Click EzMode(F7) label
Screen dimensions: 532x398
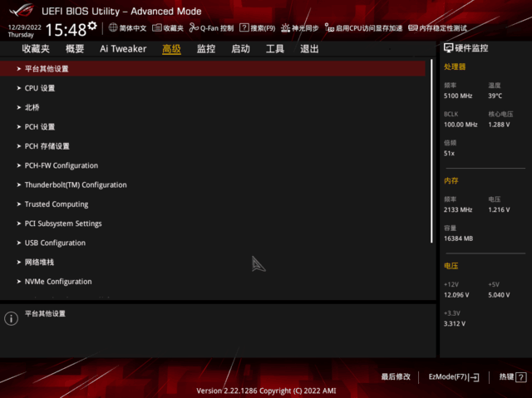point(448,377)
